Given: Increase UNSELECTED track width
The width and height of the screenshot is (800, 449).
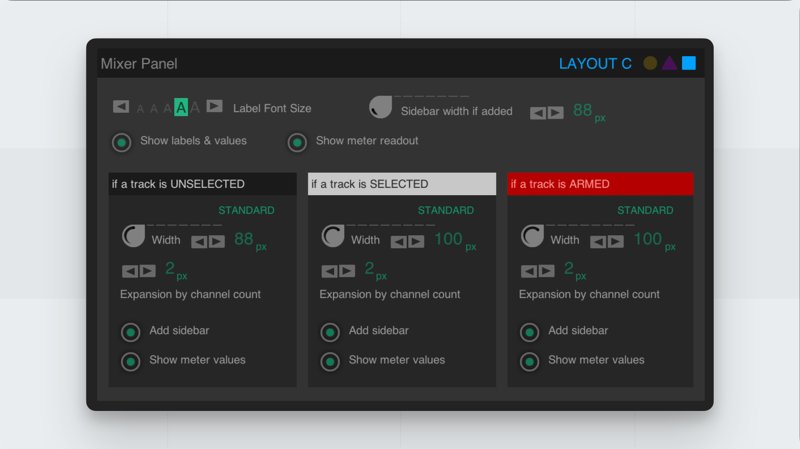Looking at the screenshot, I should (x=217, y=241).
